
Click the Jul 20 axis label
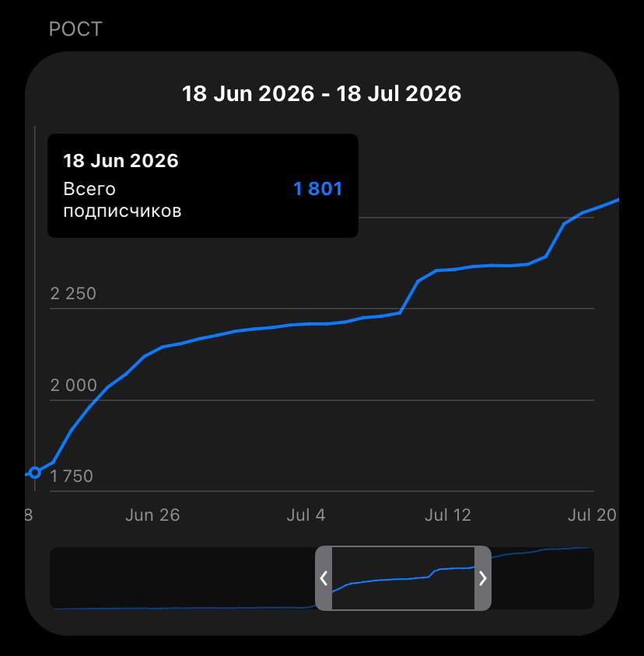(x=592, y=515)
